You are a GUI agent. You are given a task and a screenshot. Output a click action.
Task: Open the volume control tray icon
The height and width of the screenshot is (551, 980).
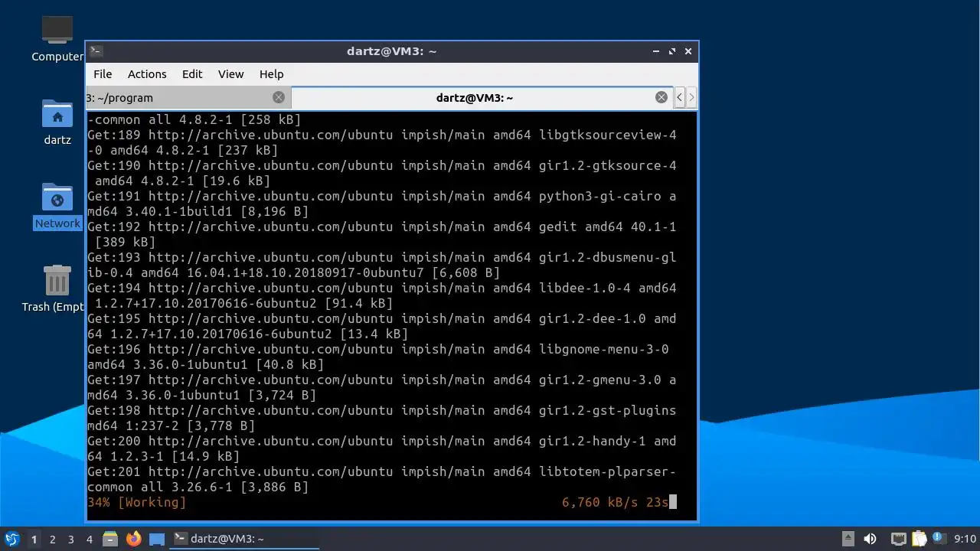coord(870,539)
